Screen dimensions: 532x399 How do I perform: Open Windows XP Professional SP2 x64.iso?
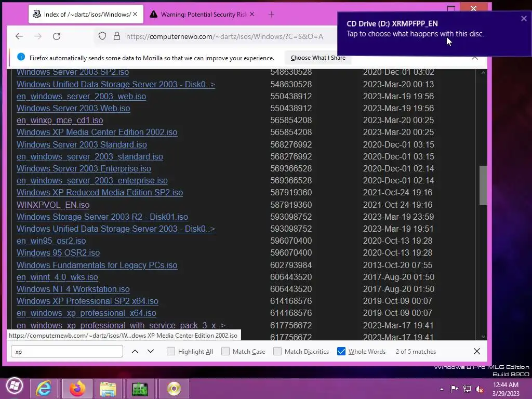(87, 301)
